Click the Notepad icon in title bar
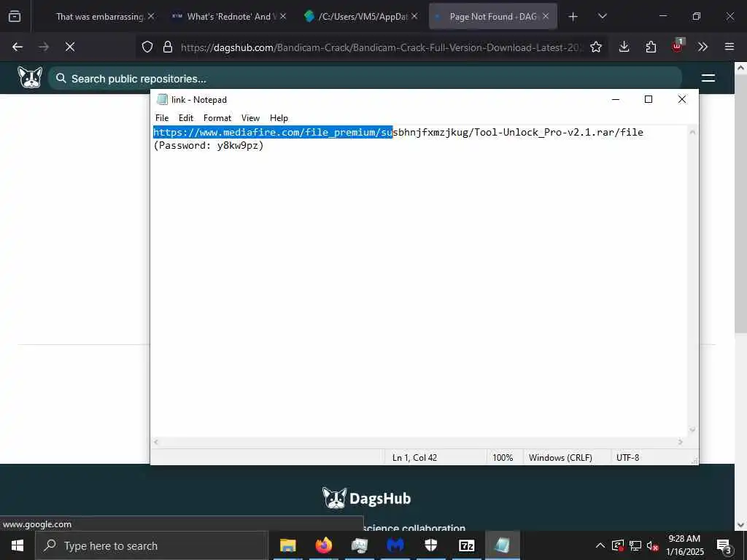747x560 pixels. 162,99
